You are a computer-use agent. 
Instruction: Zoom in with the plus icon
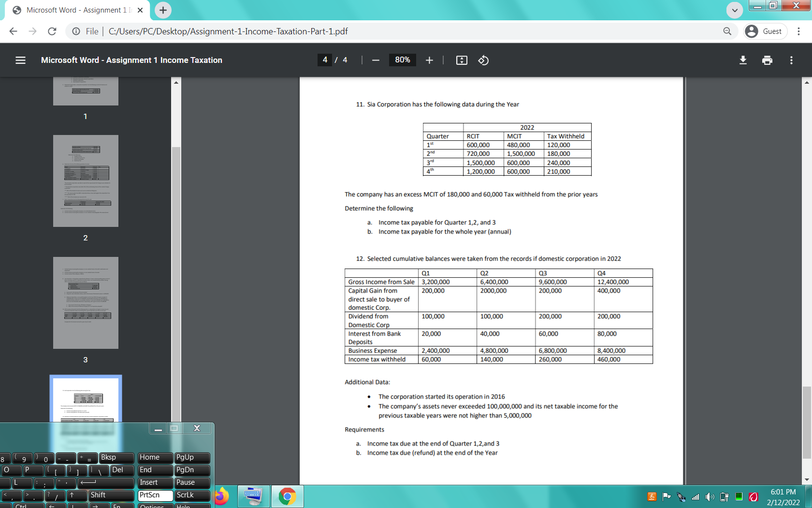click(x=429, y=60)
